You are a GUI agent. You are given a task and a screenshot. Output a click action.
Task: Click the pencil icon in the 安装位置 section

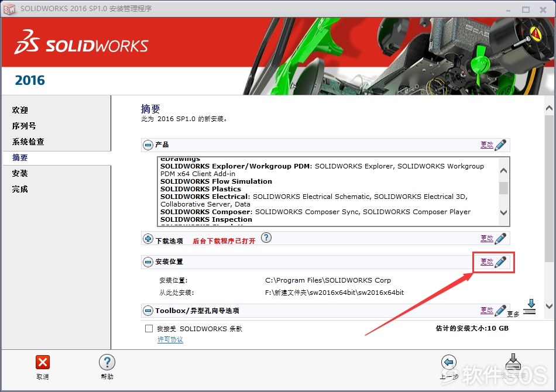coord(500,262)
